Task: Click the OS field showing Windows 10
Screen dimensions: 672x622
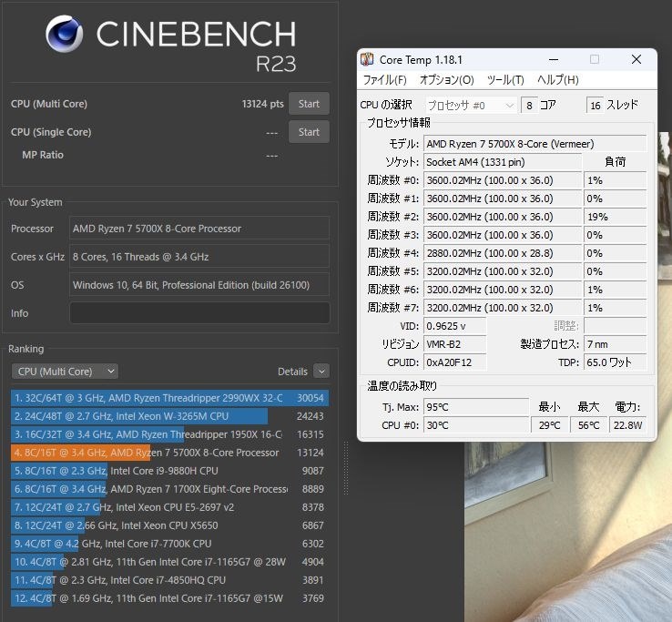Action: (199, 285)
